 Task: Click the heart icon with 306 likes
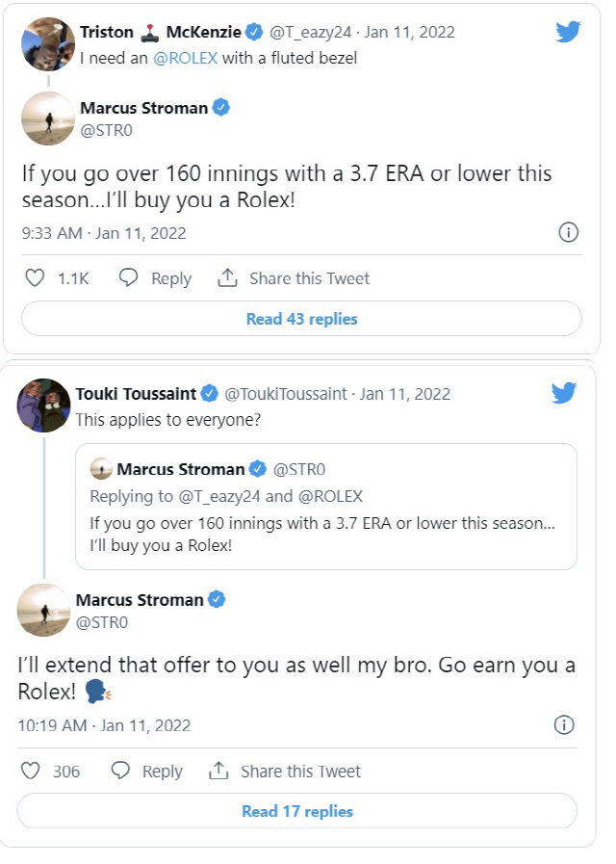[x=31, y=772]
